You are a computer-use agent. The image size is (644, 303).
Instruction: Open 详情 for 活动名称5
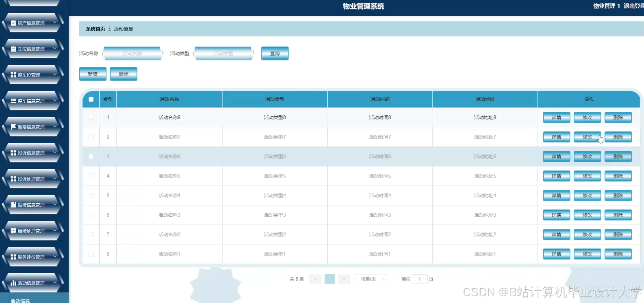[x=557, y=176]
